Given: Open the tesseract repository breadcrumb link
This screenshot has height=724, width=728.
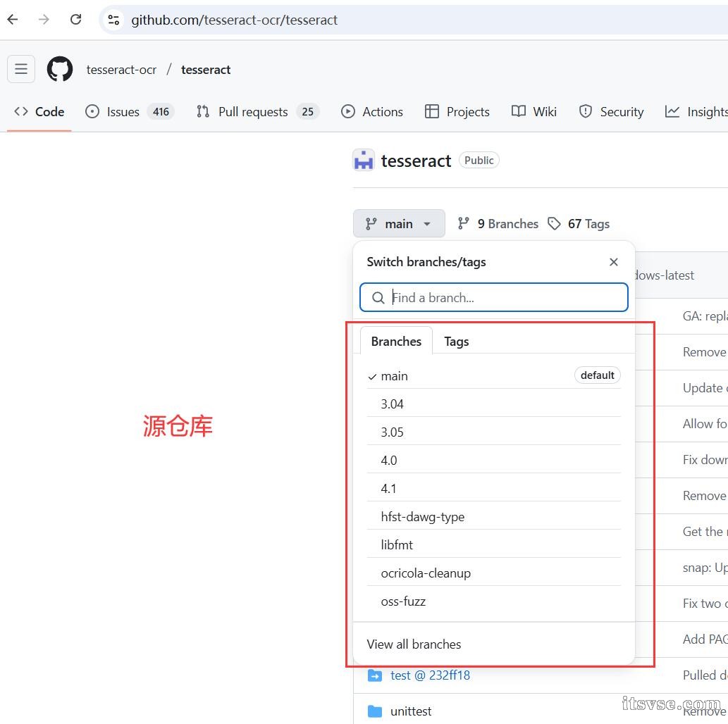Looking at the screenshot, I should [206, 70].
